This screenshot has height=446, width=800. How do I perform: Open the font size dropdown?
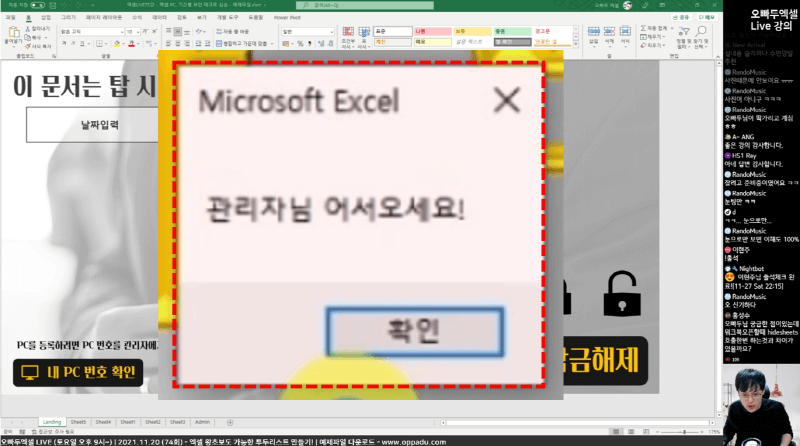pyautogui.click(x=138, y=32)
